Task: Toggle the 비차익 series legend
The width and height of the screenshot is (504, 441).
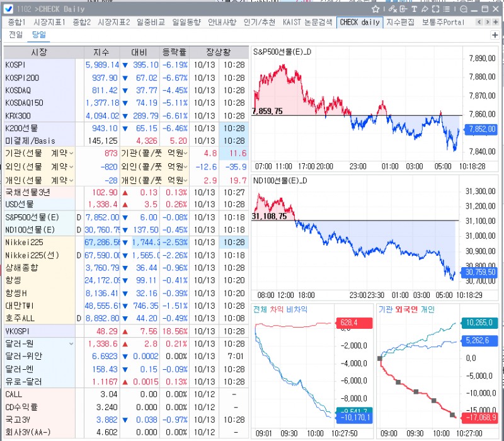Action: [297, 309]
